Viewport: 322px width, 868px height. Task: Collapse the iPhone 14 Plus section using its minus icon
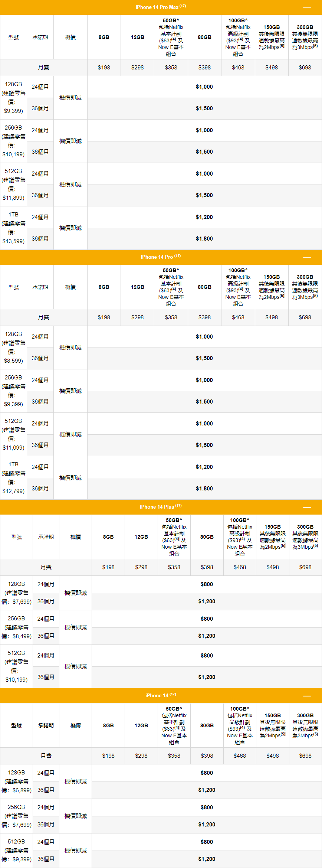[307, 507]
